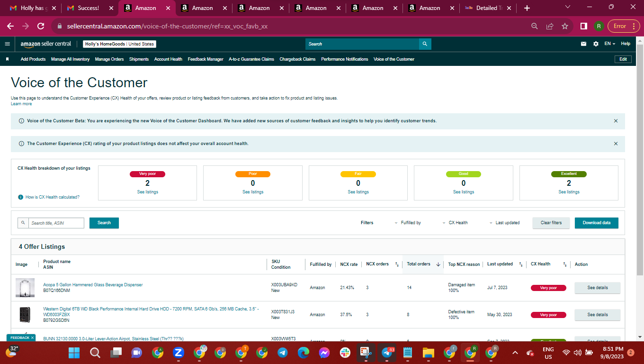The height and width of the screenshot is (364, 644).
Task: Dismiss the Voice of the Customer Beta banner
Action: pos(616,121)
